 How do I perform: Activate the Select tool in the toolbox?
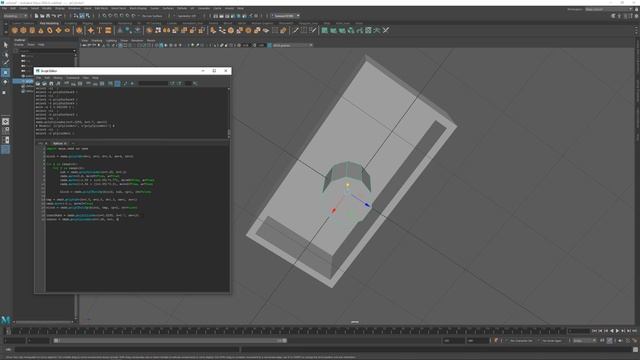pyautogui.click(x=5, y=44)
